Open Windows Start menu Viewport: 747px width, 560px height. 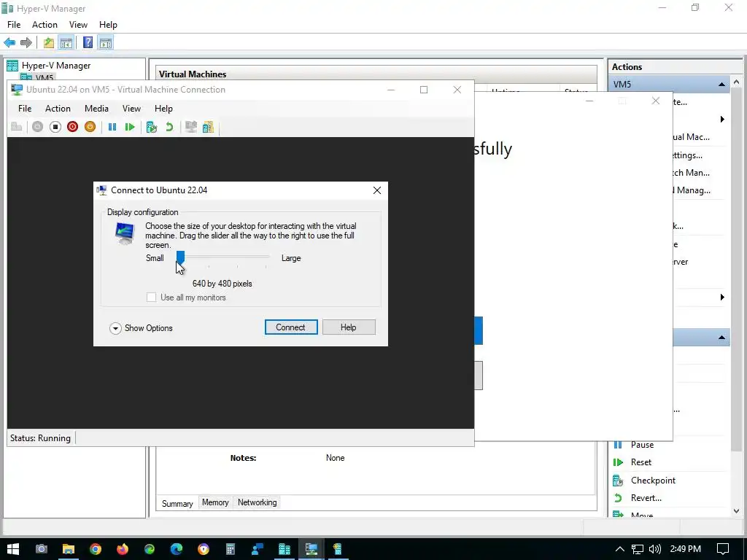(x=13, y=549)
